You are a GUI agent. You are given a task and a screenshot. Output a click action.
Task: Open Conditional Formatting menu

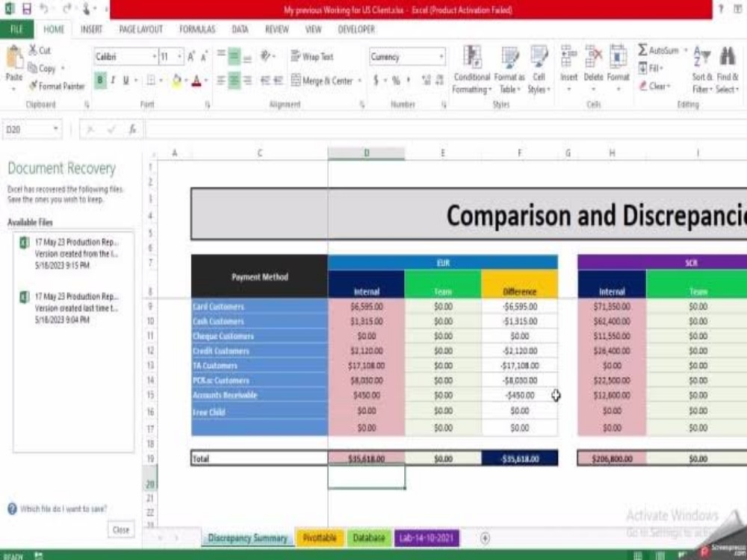click(471, 69)
